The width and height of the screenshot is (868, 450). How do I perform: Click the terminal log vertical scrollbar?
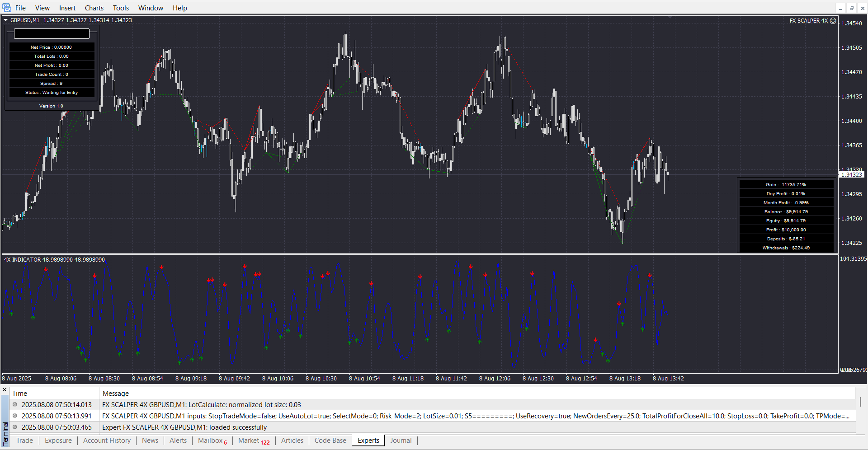point(860,402)
